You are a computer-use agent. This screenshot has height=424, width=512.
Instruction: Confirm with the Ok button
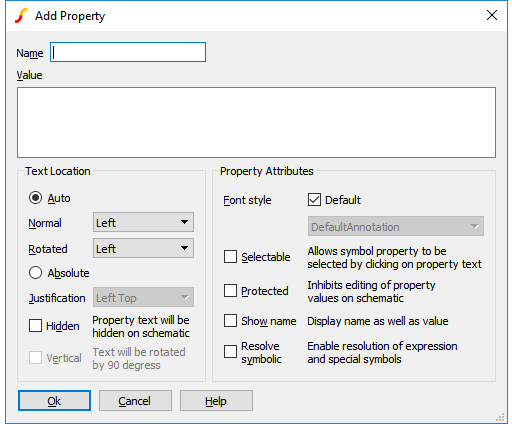coord(54,401)
